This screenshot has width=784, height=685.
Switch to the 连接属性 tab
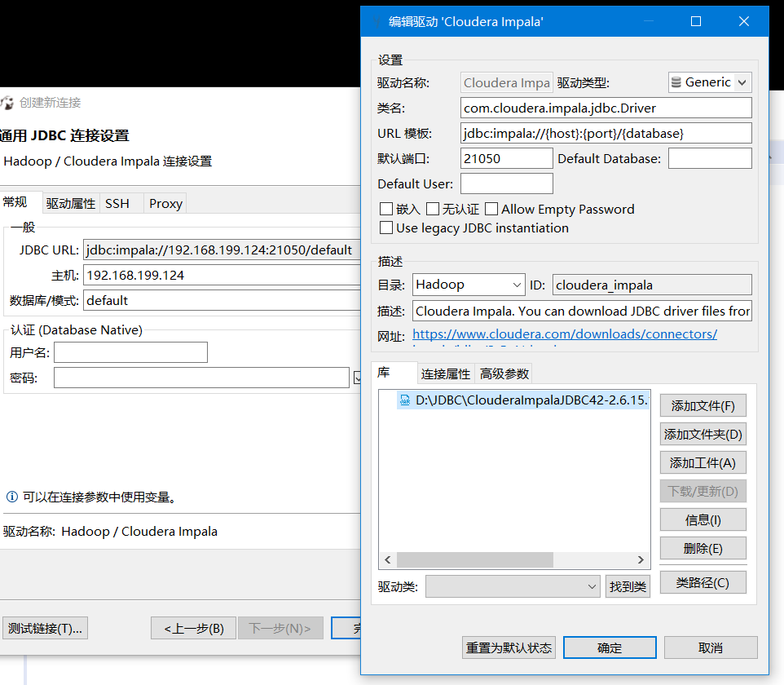(x=445, y=373)
